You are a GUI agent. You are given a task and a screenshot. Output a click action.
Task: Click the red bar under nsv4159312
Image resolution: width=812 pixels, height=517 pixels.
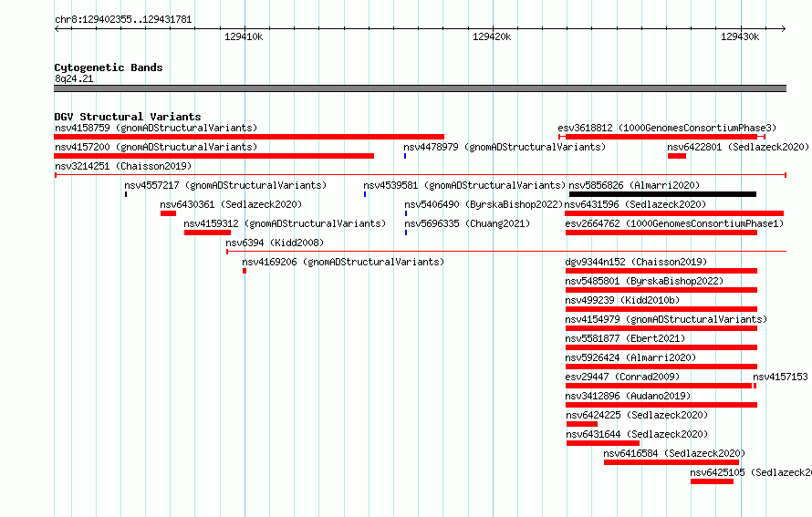point(207,233)
